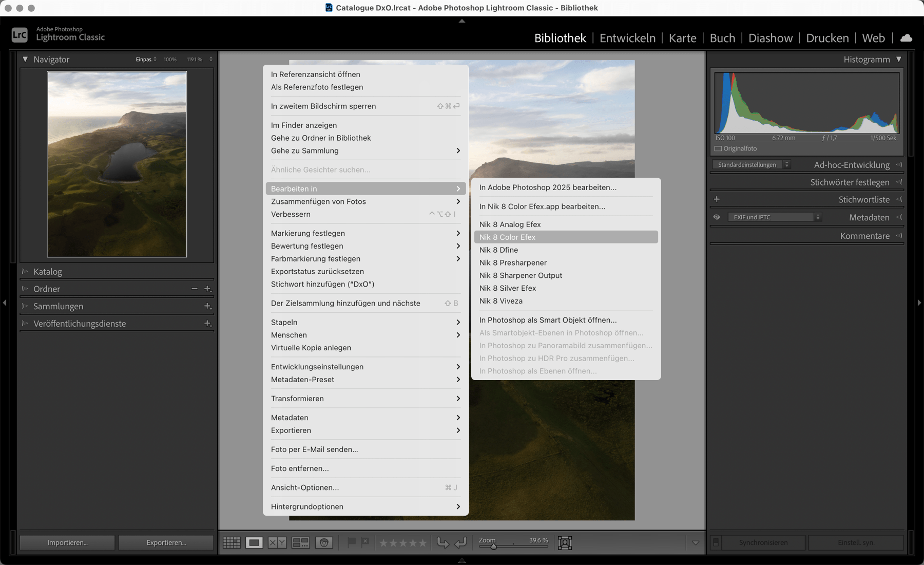
Task: Open Hintergrundoptionen submenu
Action: (x=365, y=506)
